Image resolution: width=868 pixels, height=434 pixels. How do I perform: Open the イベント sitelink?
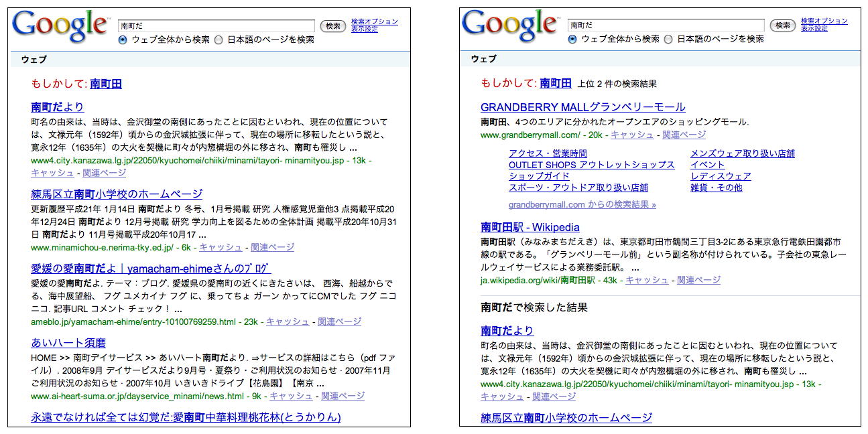(708, 165)
